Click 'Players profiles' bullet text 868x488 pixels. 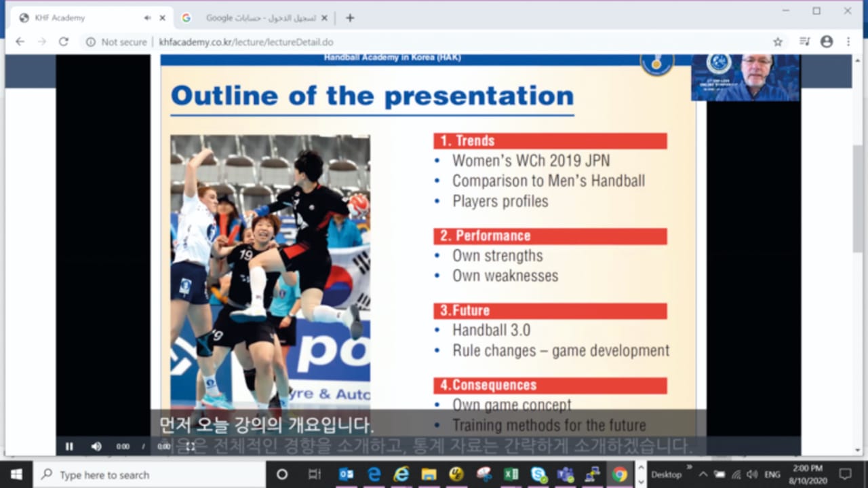coord(500,201)
